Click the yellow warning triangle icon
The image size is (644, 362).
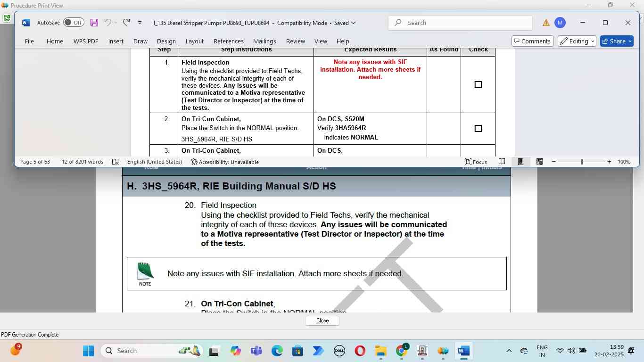(546, 23)
